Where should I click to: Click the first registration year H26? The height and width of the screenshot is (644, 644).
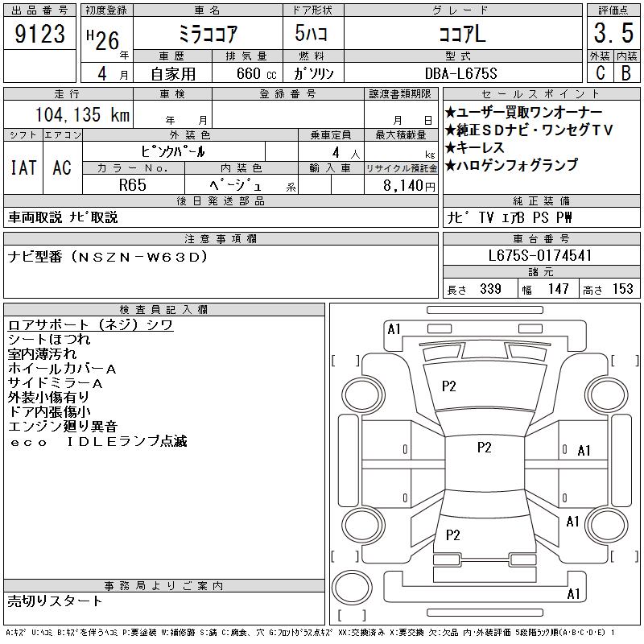(x=103, y=39)
